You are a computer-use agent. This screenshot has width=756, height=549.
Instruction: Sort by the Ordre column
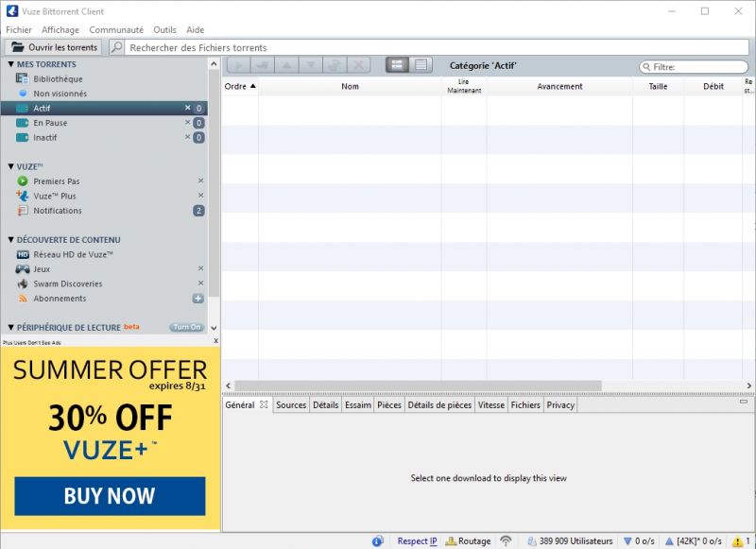[x=240, y=86]
